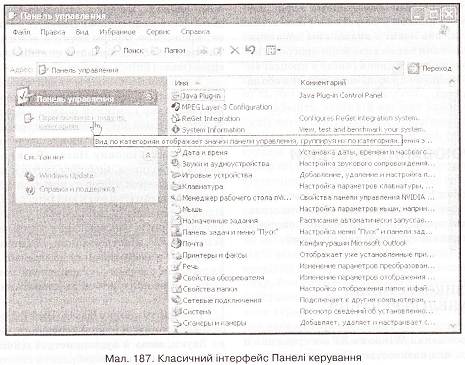
Task: Open the Почта icon
Action: (176, 244)
